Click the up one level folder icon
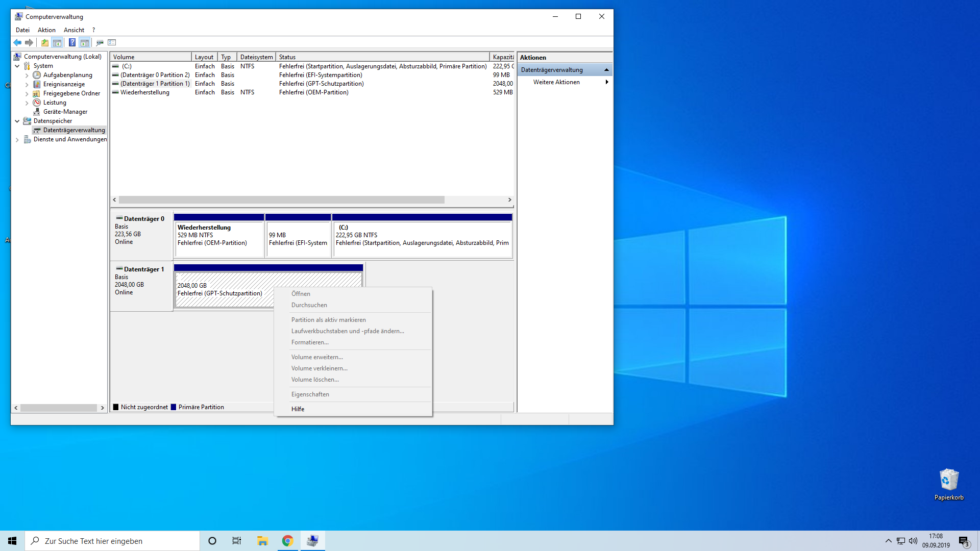Screen dimensions: 980x551 coord(45,43)
